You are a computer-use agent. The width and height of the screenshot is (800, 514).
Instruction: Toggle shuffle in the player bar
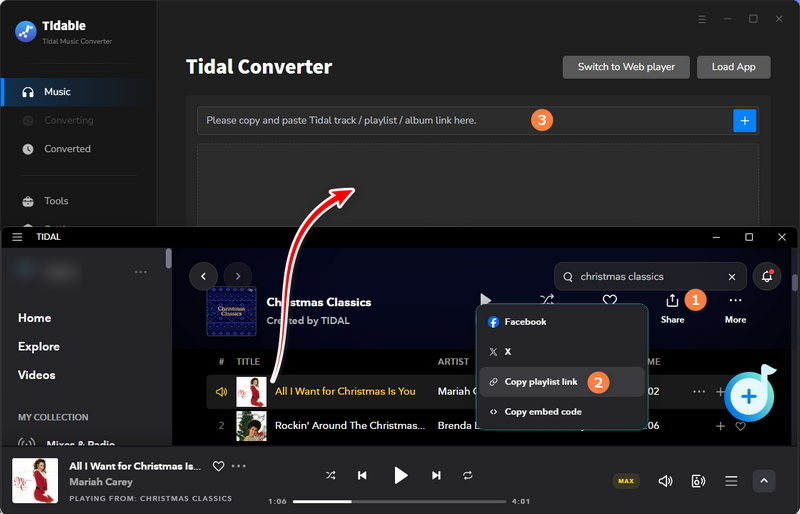(x=331, y=476)
